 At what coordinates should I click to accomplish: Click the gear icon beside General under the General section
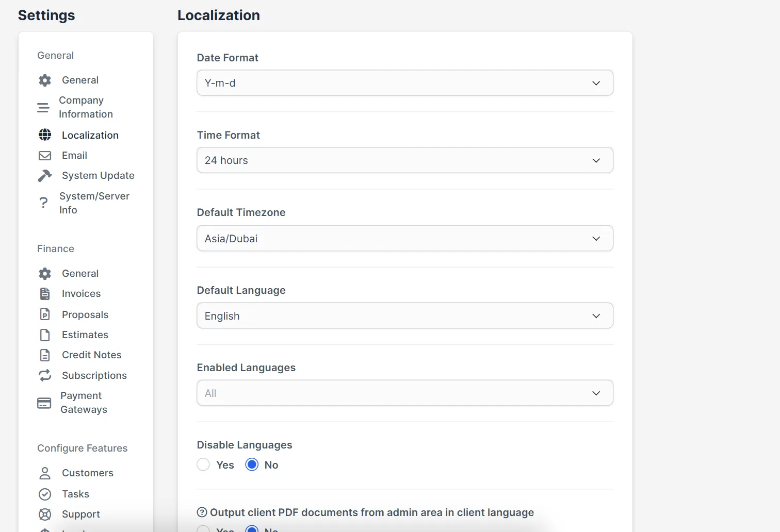[45, 80]
